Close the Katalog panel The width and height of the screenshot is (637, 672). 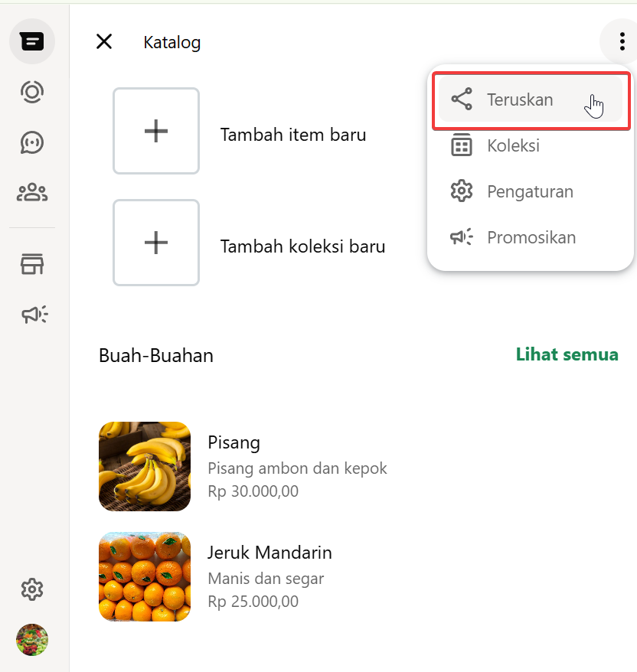104,41
